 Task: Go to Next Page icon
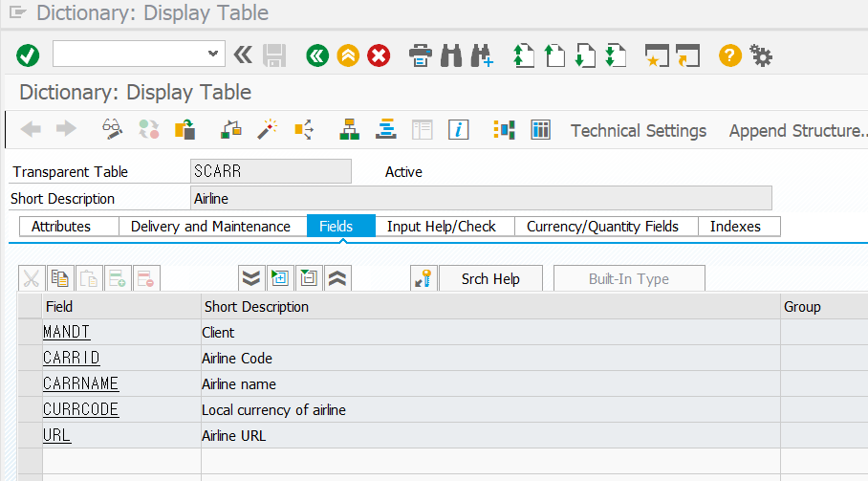coord(585,55)
